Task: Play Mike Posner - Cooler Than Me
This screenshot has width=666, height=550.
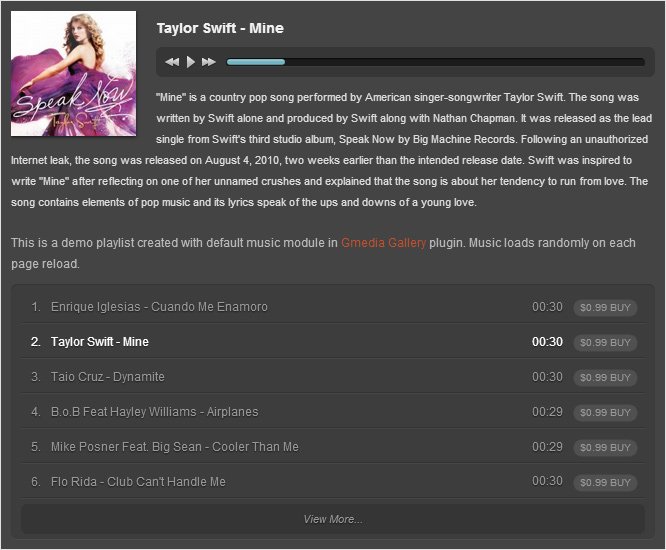Action: (175, 447)
